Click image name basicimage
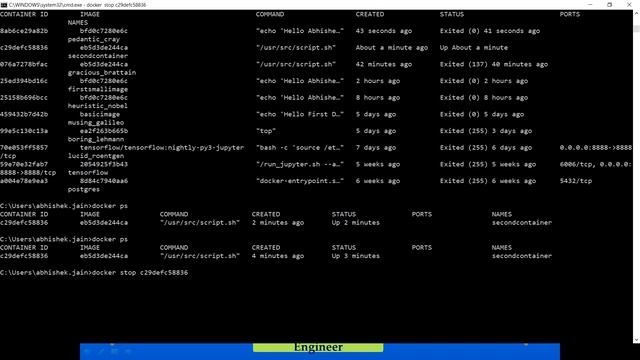Image resolution: width=640 pixels, height=360 pixels. click(100, 115)
